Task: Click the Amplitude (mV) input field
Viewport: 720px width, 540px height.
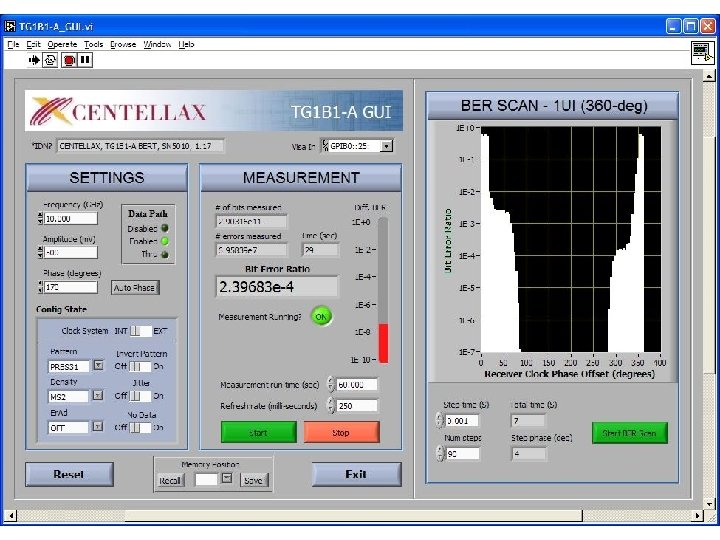Action: tap(71, 253)
